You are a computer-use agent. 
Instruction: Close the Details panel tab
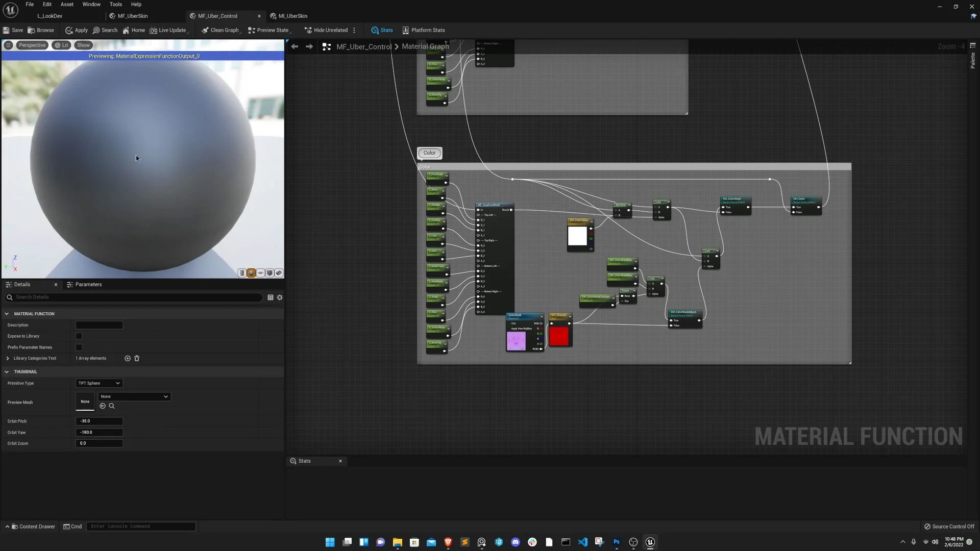point(56,285)
